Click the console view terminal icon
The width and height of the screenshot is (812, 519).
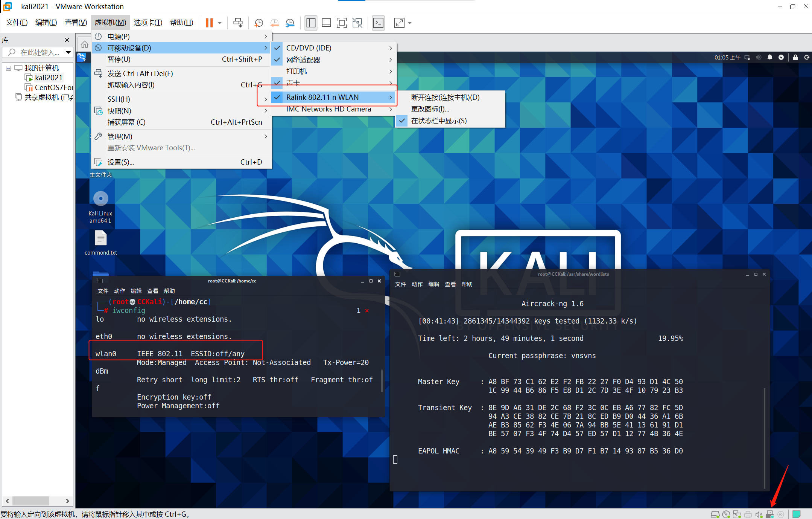pos(378,23)
